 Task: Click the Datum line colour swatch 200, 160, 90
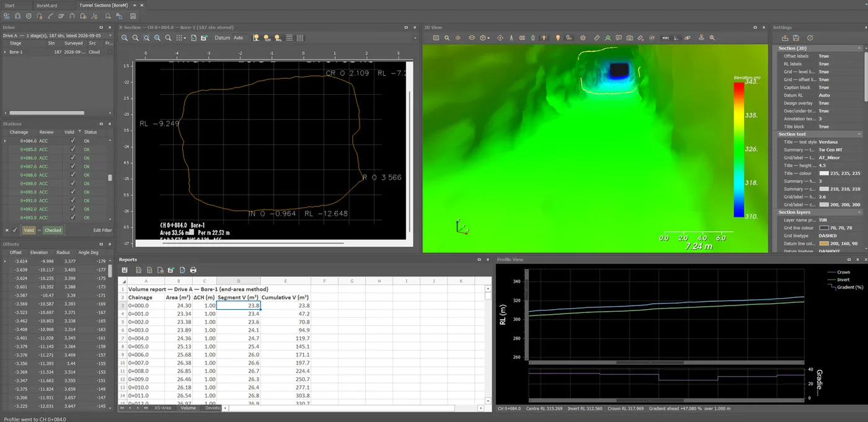tap(823, 244)
